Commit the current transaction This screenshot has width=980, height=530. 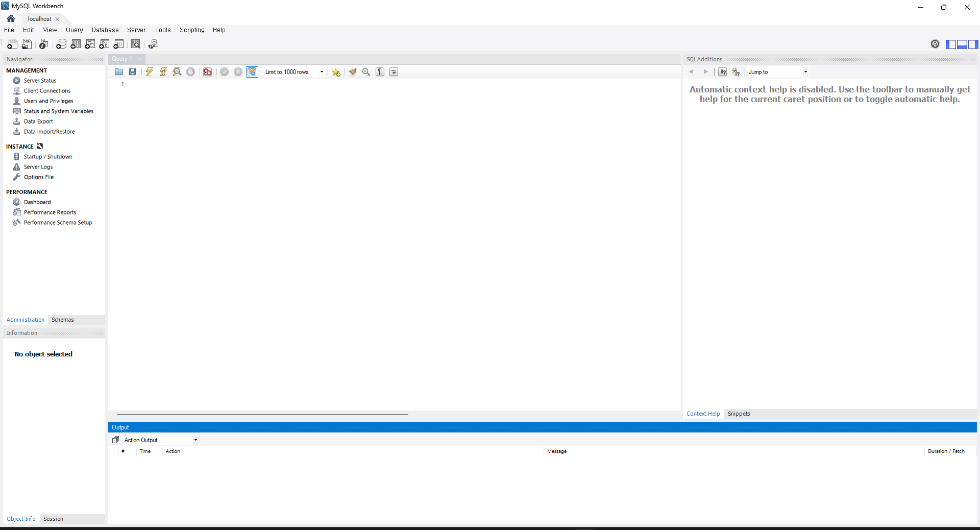(225, 72)
